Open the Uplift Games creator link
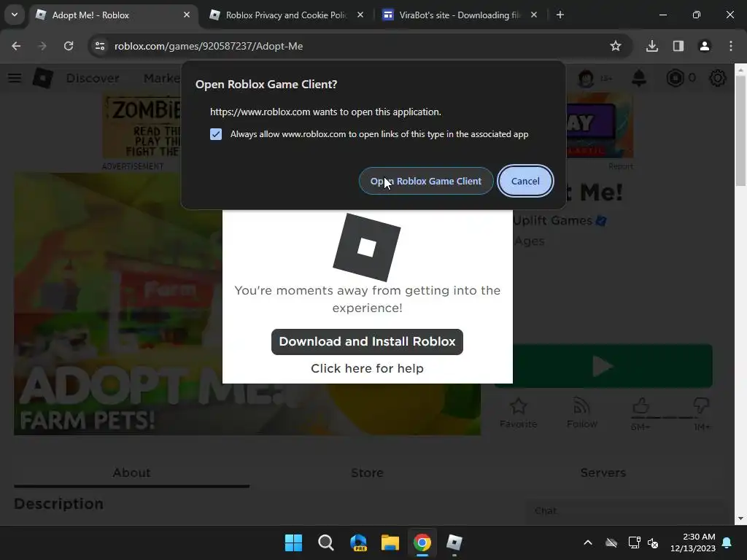Image resolution: width=747 pixels, height=560 pixels. pos(553,220)
